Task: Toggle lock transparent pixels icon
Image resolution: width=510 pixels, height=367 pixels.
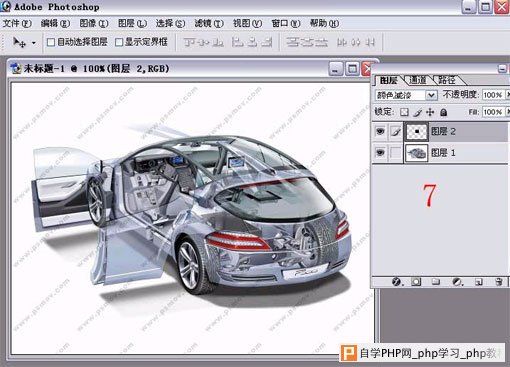Action: (404, 112)
